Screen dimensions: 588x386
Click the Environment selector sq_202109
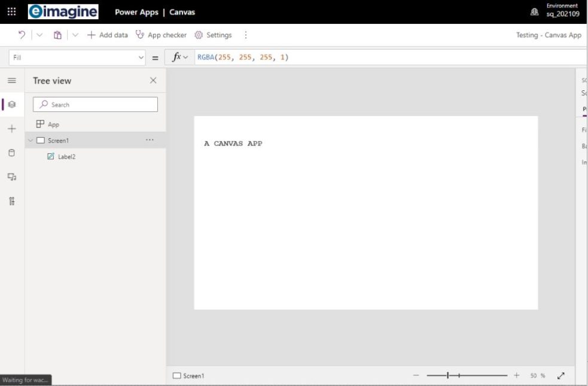point(561,10)
